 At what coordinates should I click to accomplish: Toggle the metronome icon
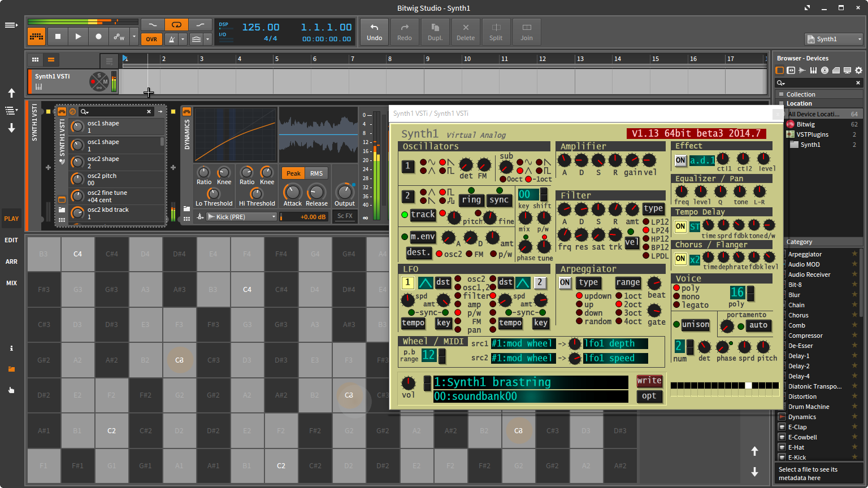(171, 39)
